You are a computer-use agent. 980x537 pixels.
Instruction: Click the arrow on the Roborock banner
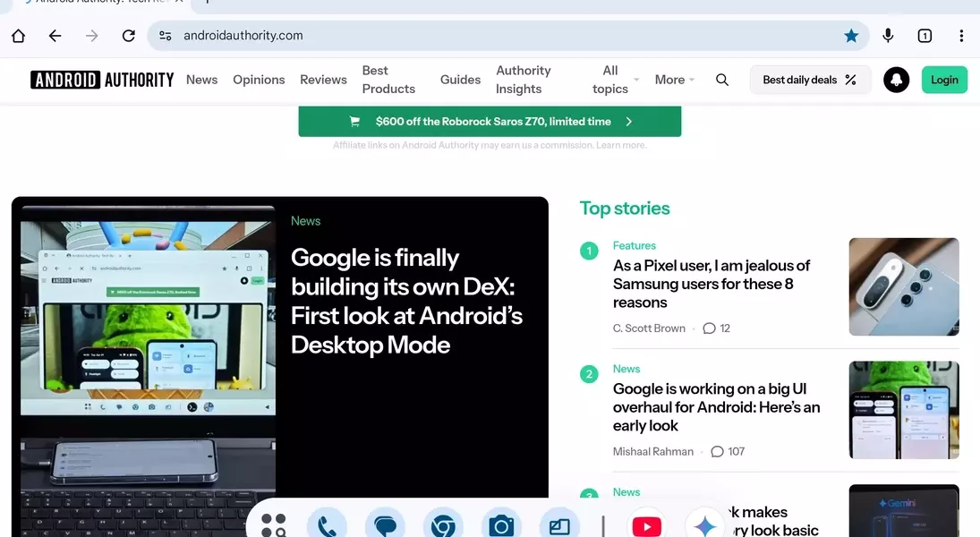[629, 122]
